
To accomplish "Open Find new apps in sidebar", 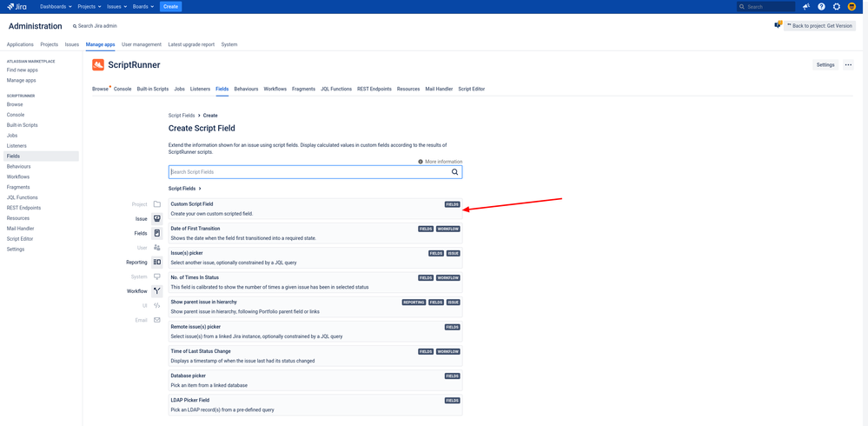I will (x=22, y=70).
